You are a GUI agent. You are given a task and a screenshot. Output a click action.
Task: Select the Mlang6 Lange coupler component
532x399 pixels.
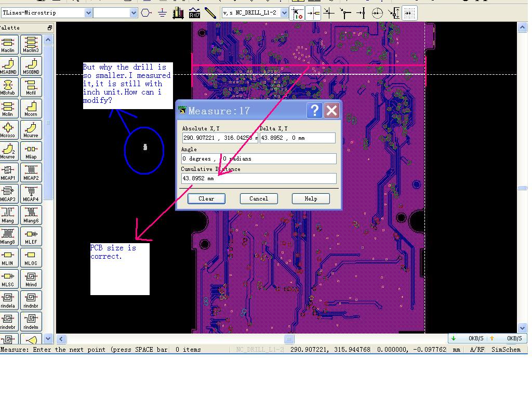31,216
